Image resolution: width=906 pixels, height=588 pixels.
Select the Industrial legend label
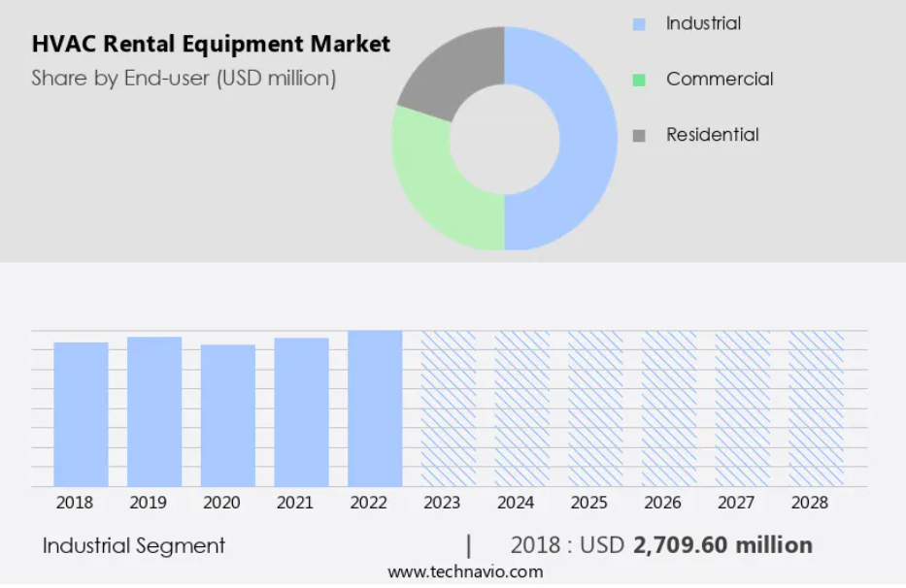click(703, 23)
